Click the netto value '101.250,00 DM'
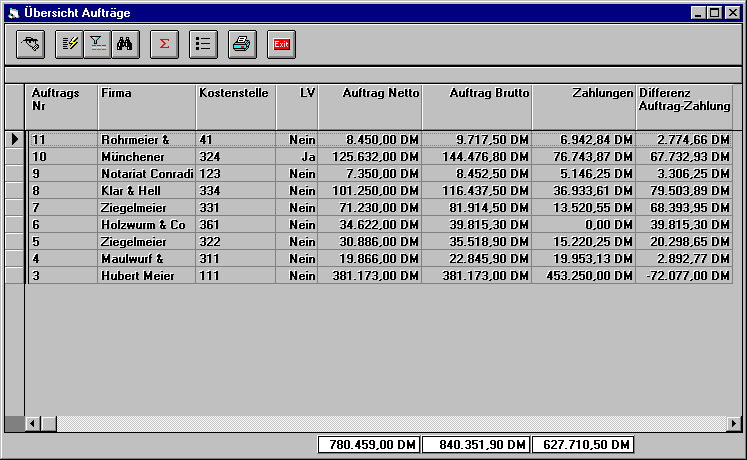The image size is (747, 460). coord(370,191)
